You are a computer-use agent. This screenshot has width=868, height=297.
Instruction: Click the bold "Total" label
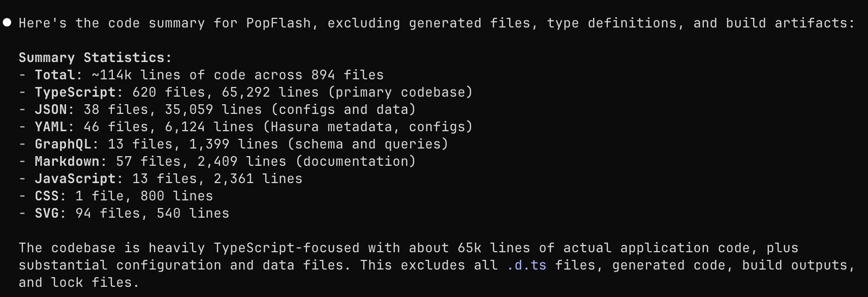tap(55, 75)
